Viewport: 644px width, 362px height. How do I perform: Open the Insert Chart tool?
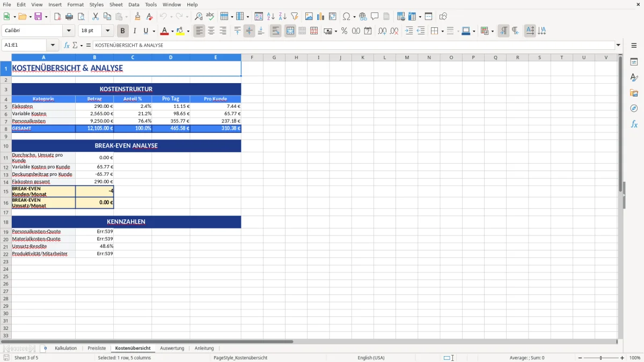(321, 16)
